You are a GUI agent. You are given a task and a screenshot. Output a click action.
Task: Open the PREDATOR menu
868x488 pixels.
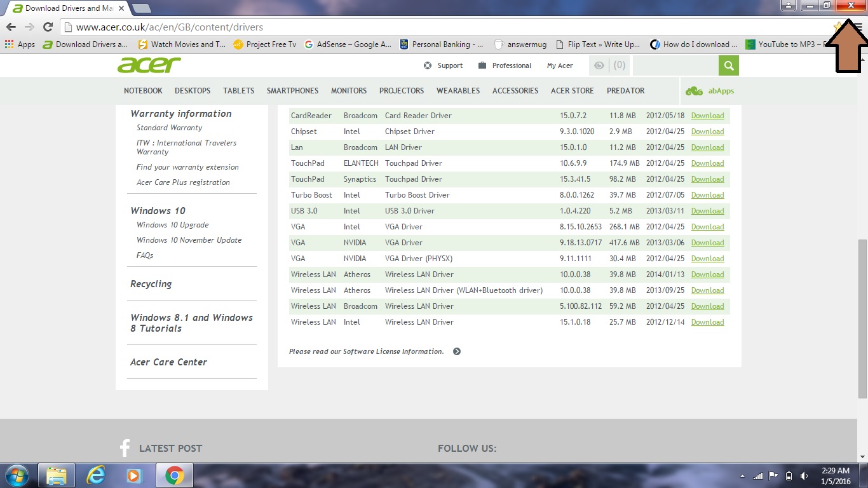click(x=626, y=91)
